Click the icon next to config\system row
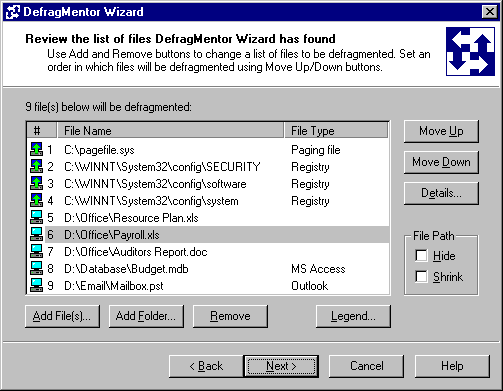This screenshot has height=391, width=503. click(36, 200)
